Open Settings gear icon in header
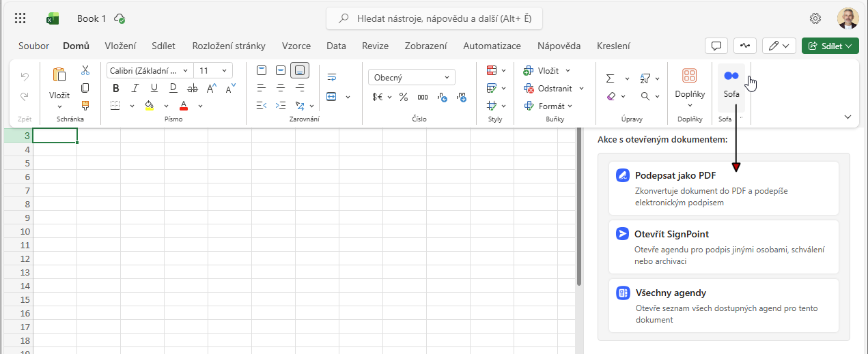This screenshot has height=354, width=868. (815, 18)
